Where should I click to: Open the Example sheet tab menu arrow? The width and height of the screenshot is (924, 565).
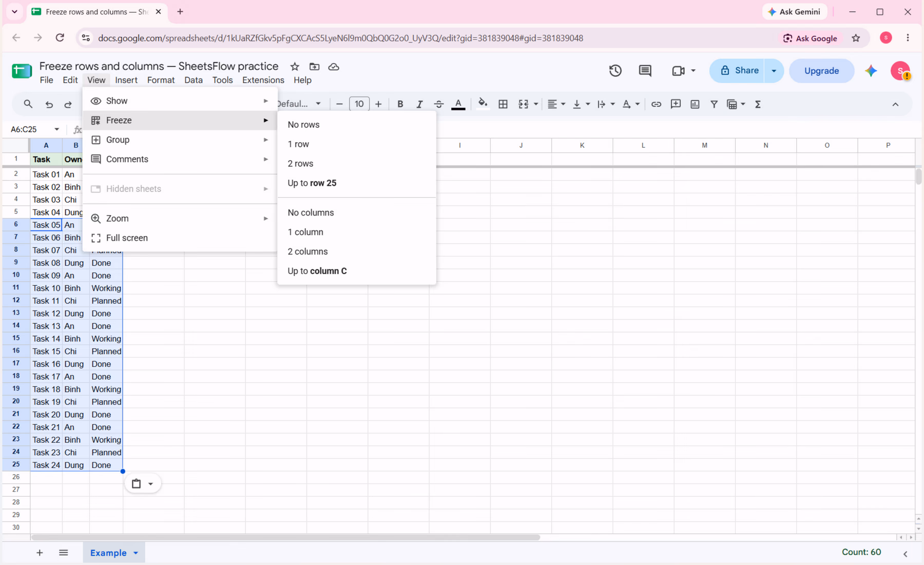[136, 553]
